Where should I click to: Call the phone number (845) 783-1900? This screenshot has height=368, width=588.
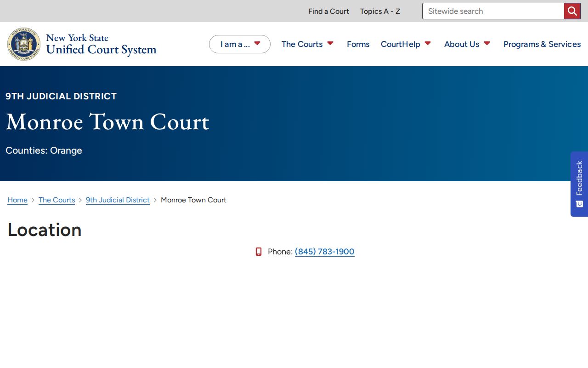[x=325, y=252]
